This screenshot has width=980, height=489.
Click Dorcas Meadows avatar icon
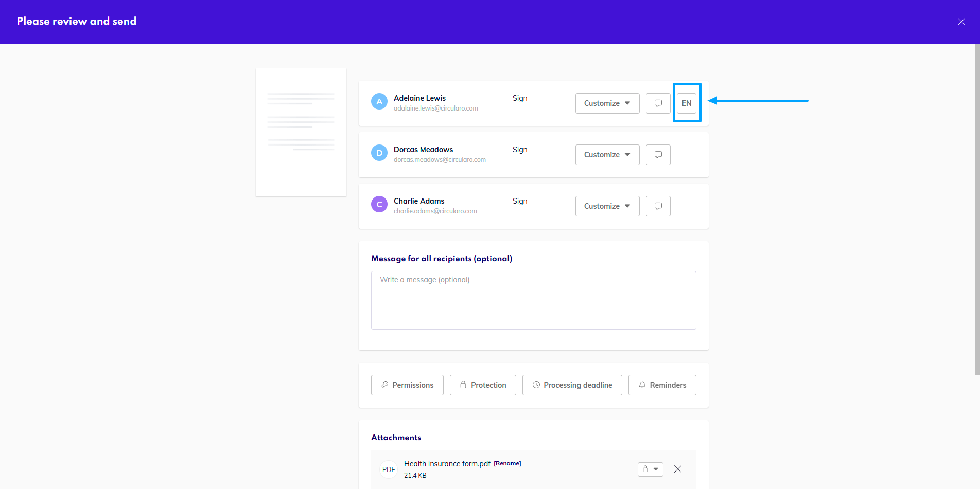click(379, 153)
